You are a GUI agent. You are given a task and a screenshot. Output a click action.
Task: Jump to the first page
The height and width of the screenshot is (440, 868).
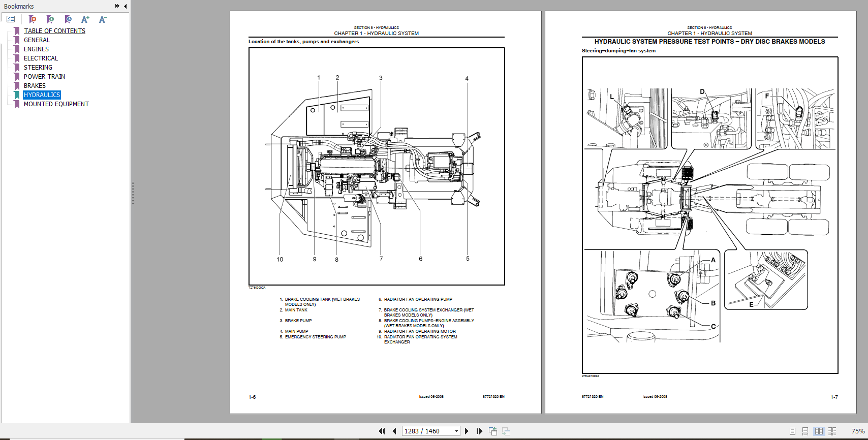click(x=382, y=431)
